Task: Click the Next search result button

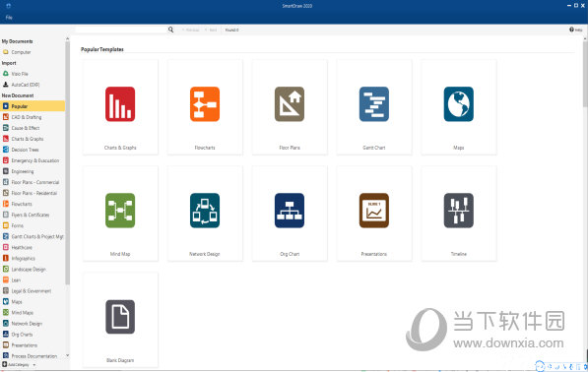Action: (x=211, y=30)
